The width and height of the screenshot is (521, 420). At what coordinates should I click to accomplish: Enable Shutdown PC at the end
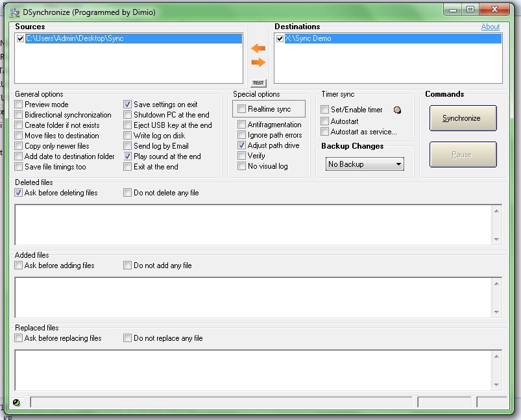(127, 115)
